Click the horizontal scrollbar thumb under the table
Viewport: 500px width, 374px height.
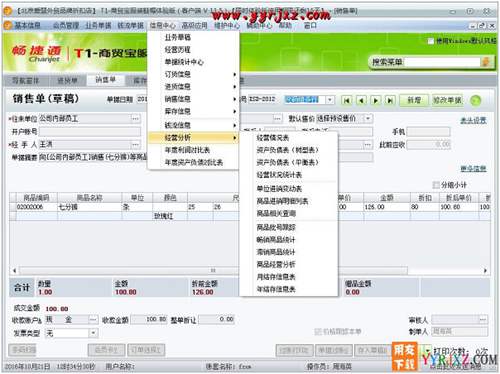pyautogui.click(x=213, y=270)
